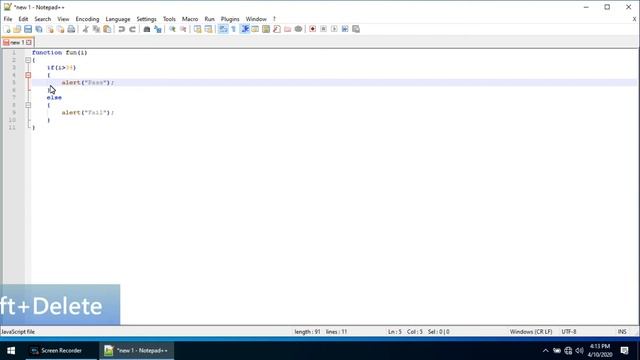The width and height of the screenshot is (640, 360).
Task: Undo the last action via toolbar
Action: tap(121, 29)
